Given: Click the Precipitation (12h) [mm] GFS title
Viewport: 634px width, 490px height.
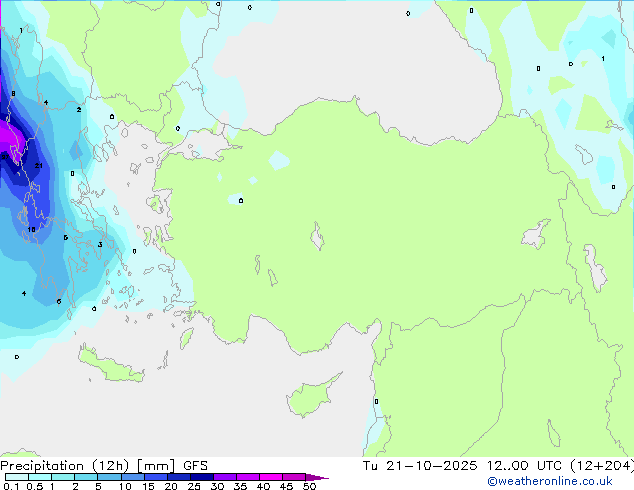Looking at the screenshot, I should (x=104, y=465).
